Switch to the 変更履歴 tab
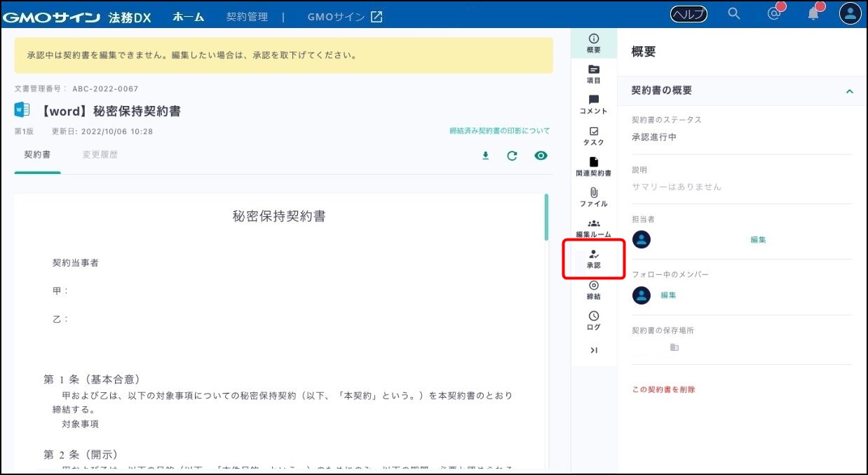This screenshot has width=868, height=475. coord(100,154)
